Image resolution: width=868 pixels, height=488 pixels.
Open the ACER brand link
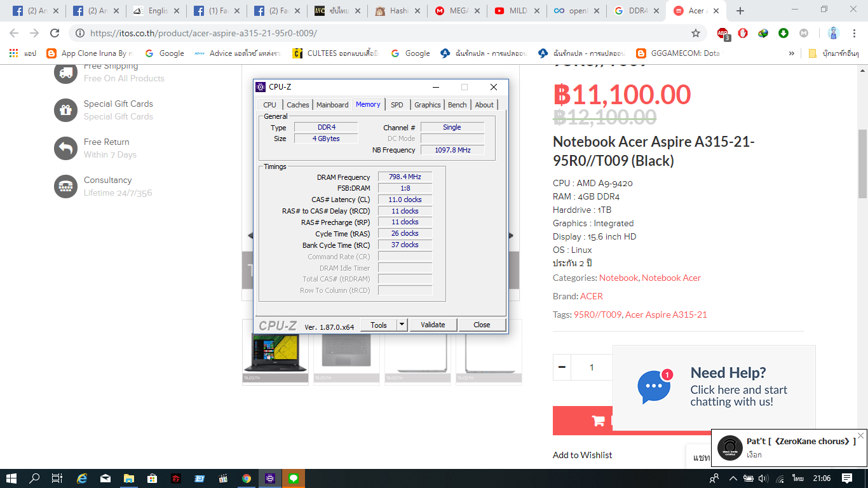point(592,296)
